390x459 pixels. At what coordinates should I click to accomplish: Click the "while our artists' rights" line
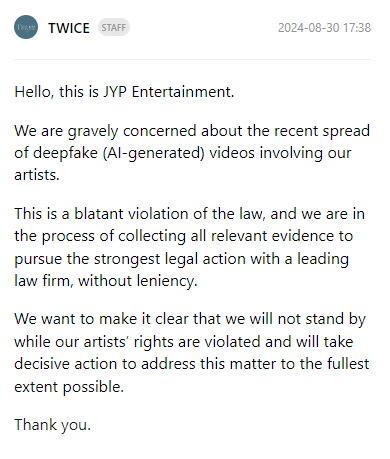184,342
